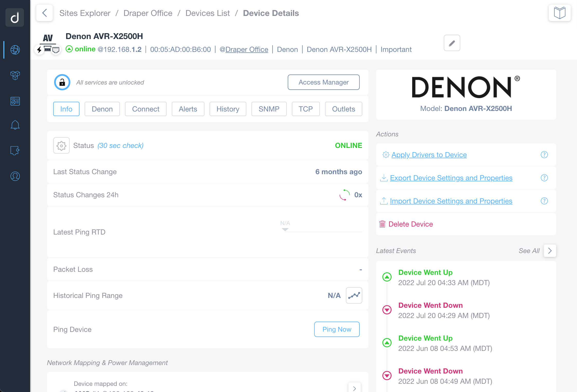The width and height of the screenshot is (577, 392).
Task: Click the Draper Office breadcrumb link
Action: (148, 13)
